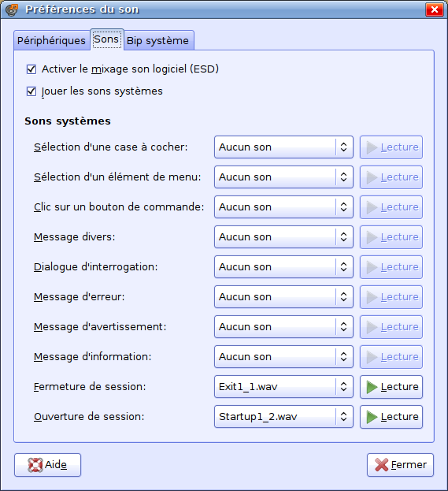Open Fermeture de session sound dropdown
448x491 pixels.
point(283,387)
